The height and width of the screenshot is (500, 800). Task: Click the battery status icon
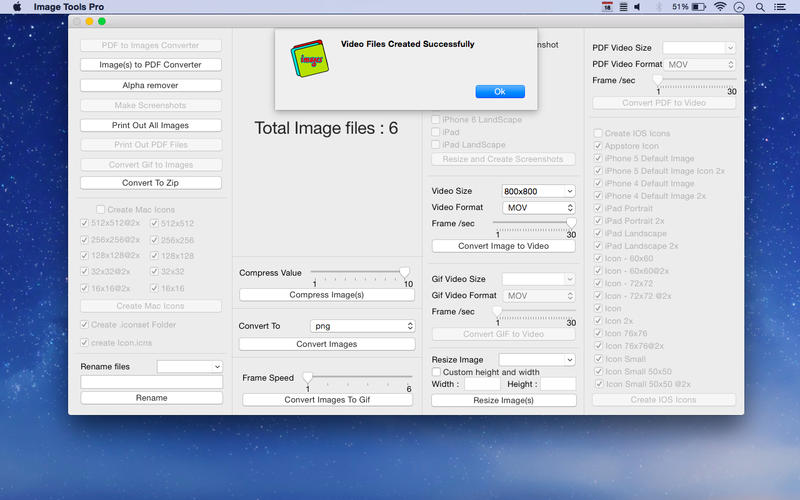pos(698,7)
